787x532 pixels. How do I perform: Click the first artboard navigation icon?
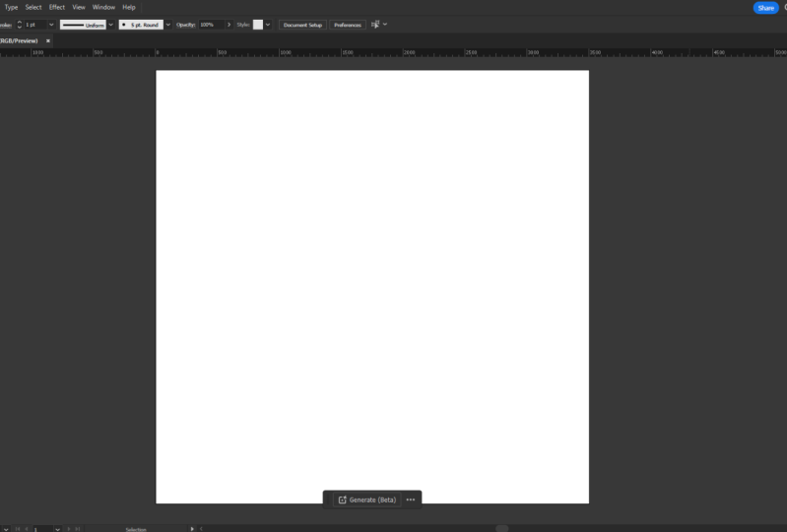[x=18, y=529]
